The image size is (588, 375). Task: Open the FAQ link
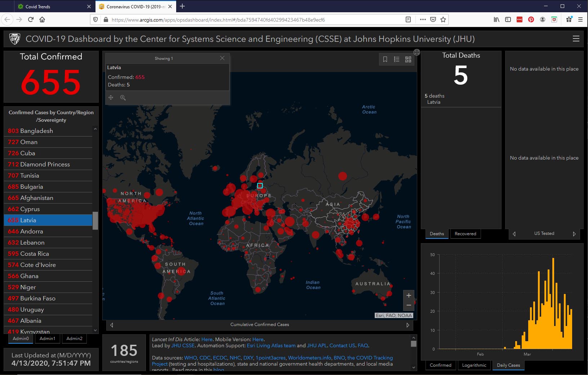(x=363, y=345)
